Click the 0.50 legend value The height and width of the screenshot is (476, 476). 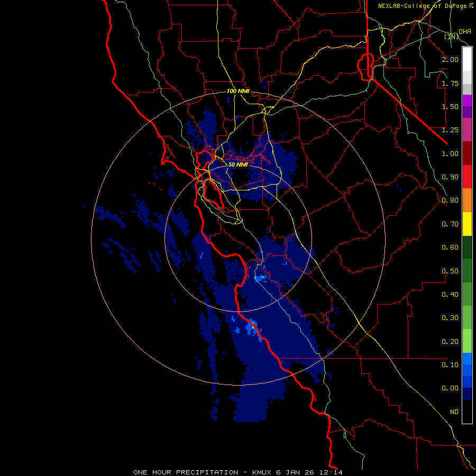point(450,271)
